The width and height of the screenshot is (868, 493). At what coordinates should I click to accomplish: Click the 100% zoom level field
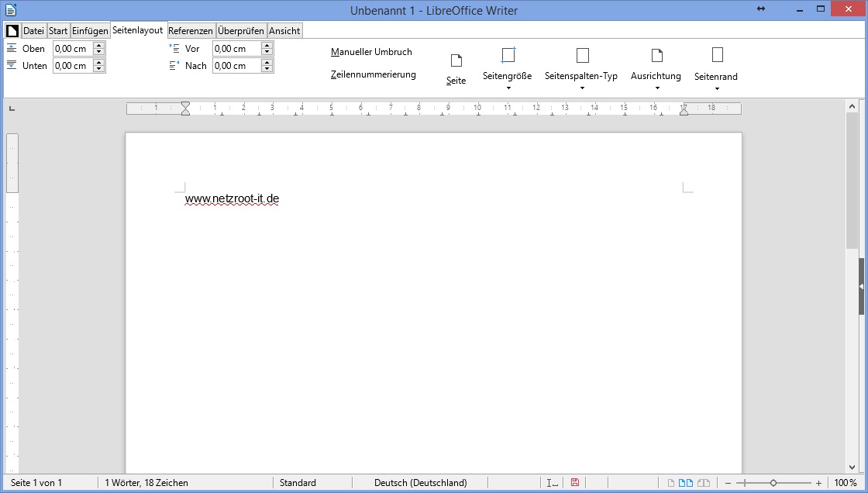coord(846,482)
